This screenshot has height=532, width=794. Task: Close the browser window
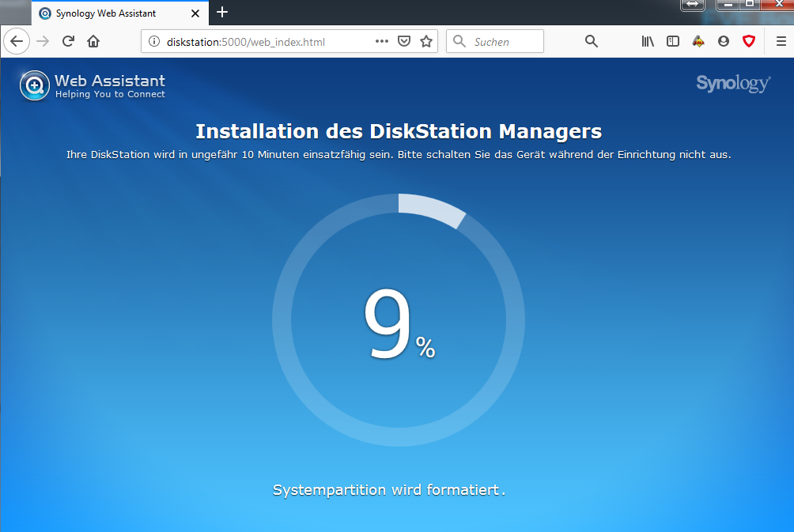[778, 5]
